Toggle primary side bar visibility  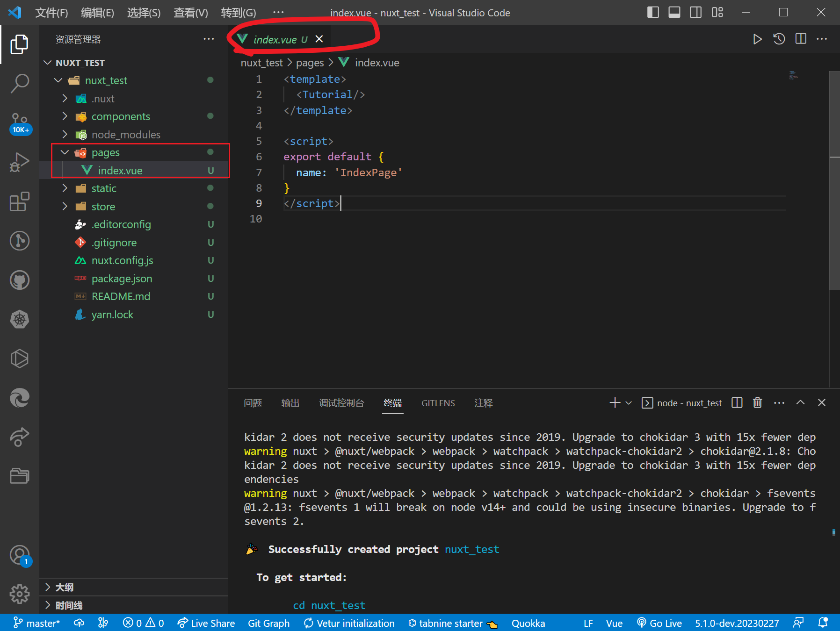click(x=653, y=12)
